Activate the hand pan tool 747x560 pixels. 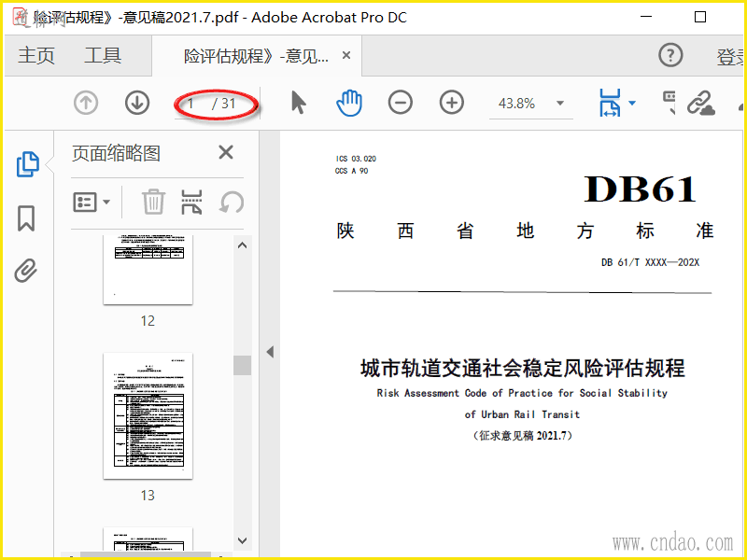coord(349,103)
